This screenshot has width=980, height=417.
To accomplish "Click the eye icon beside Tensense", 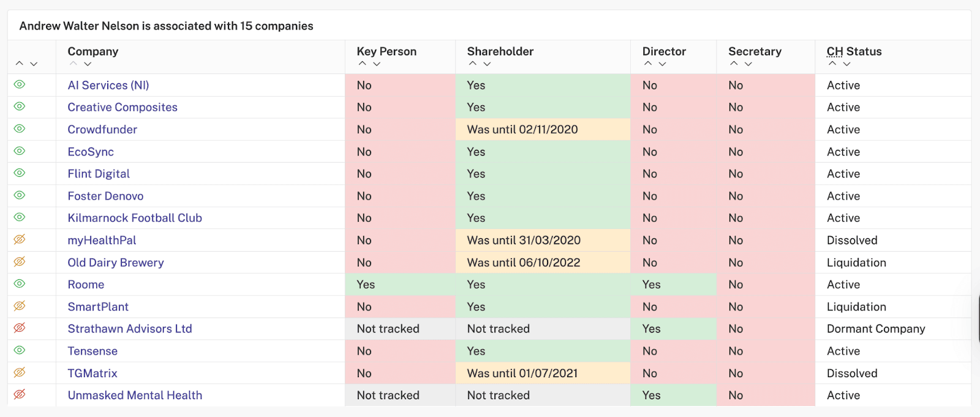I will coord(20,350).
